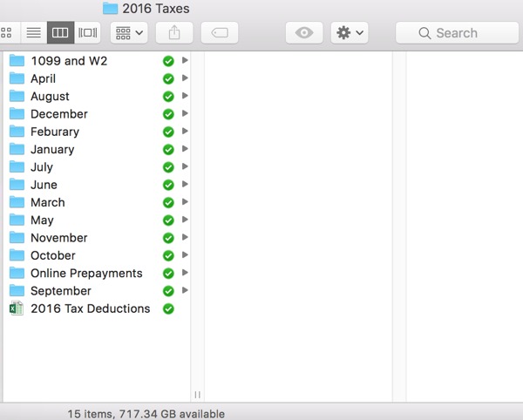Click sync checkmark beside September

pyautogui.click(x=168, y=291)
